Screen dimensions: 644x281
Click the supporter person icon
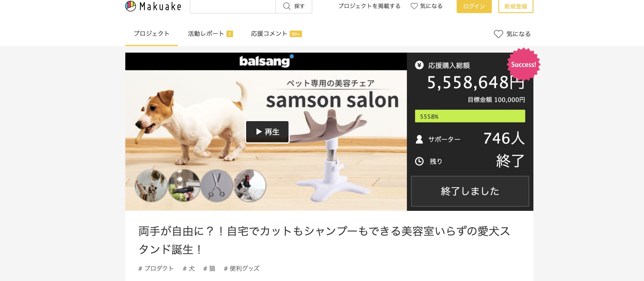(x=419, y=139)
